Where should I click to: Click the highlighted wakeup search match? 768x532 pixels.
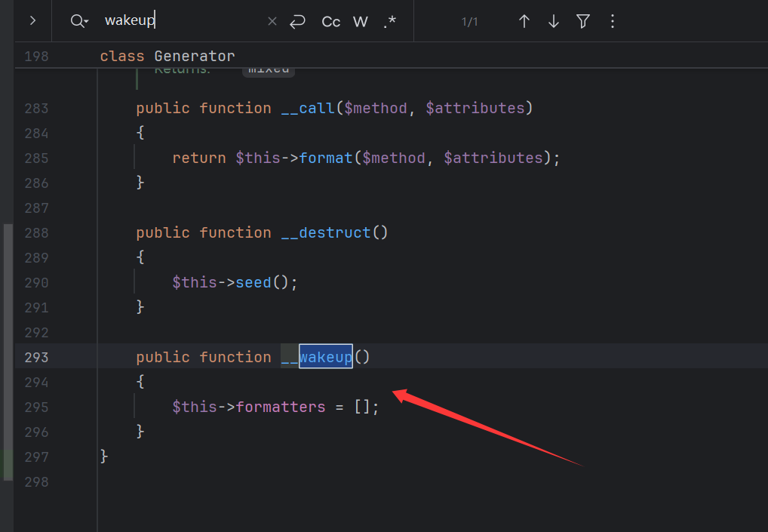pyautogui.click(x=325, y=357)
